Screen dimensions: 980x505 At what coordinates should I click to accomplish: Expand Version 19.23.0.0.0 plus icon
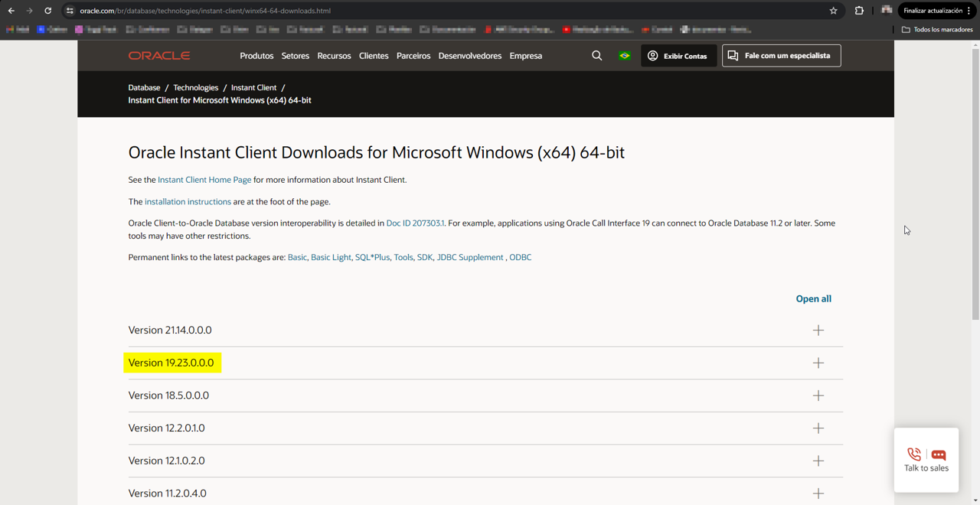(x=818, y=363)
